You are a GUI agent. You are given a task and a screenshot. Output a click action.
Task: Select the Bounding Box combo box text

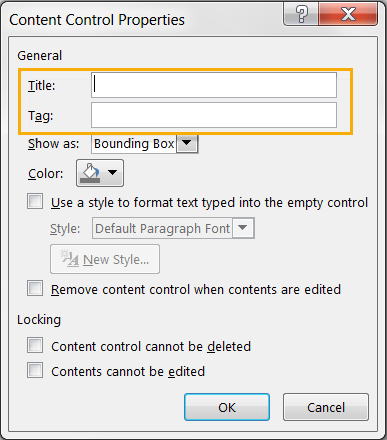tap(134, 144)
